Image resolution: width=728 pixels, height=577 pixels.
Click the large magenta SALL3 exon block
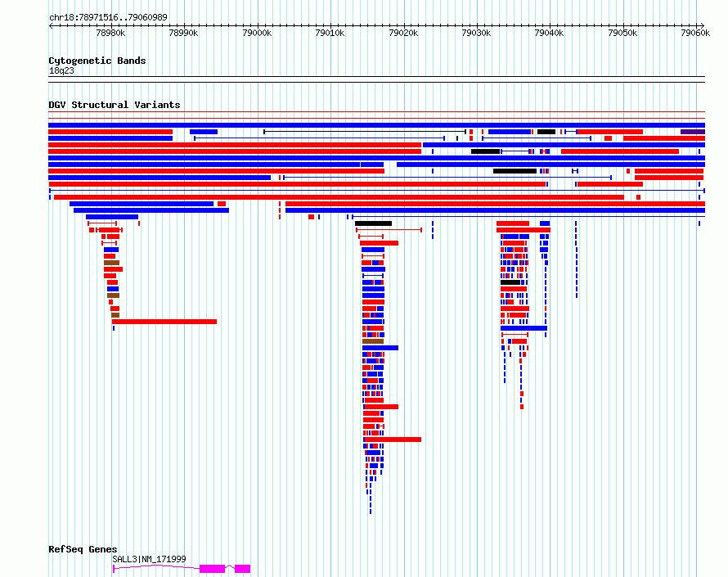pyautogui.click(x=212, y=569)
